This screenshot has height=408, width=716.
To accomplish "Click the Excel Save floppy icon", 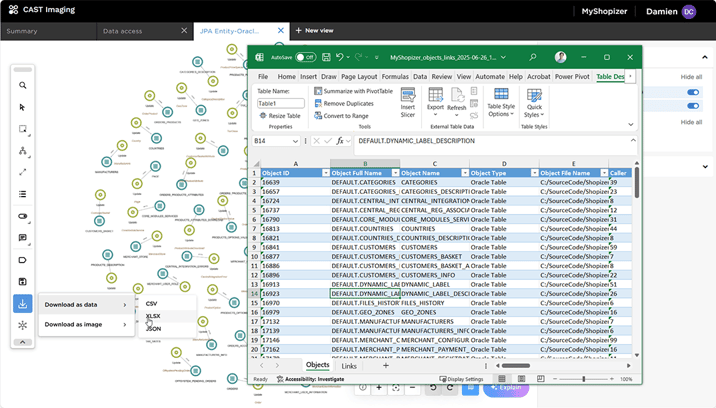I will (x=326, y=57).
